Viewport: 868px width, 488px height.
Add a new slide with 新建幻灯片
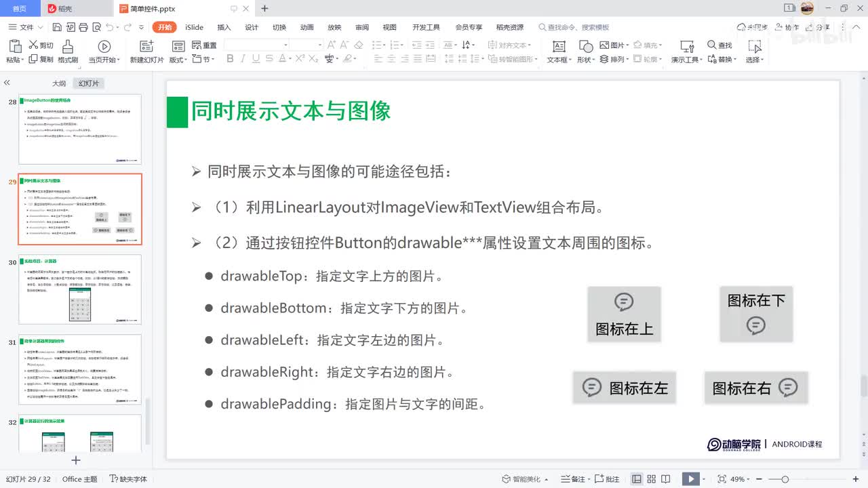tap(146, 52)
